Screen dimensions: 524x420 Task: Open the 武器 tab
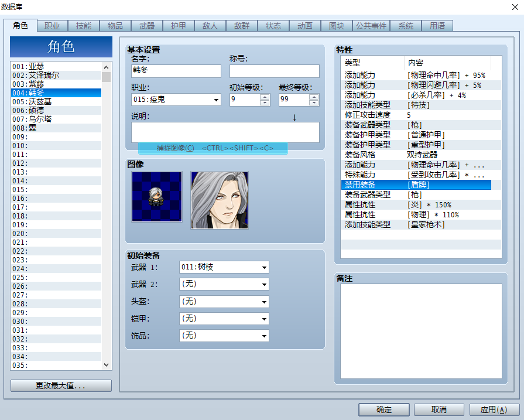147,26
